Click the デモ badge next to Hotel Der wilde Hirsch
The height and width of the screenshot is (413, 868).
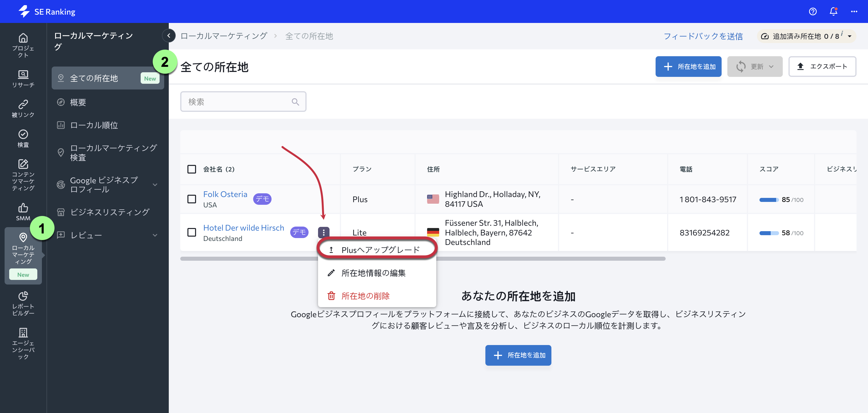click(x=299, y=232)
